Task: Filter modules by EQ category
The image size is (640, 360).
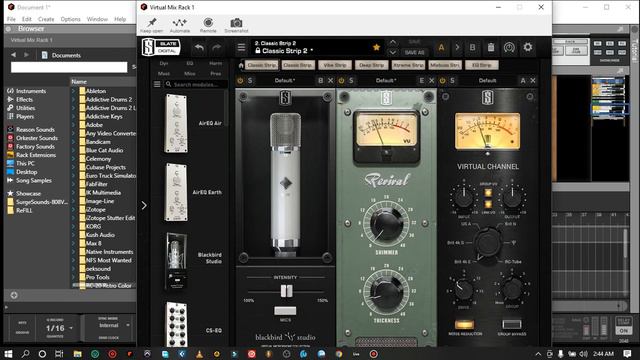Action: click(190, 63)
